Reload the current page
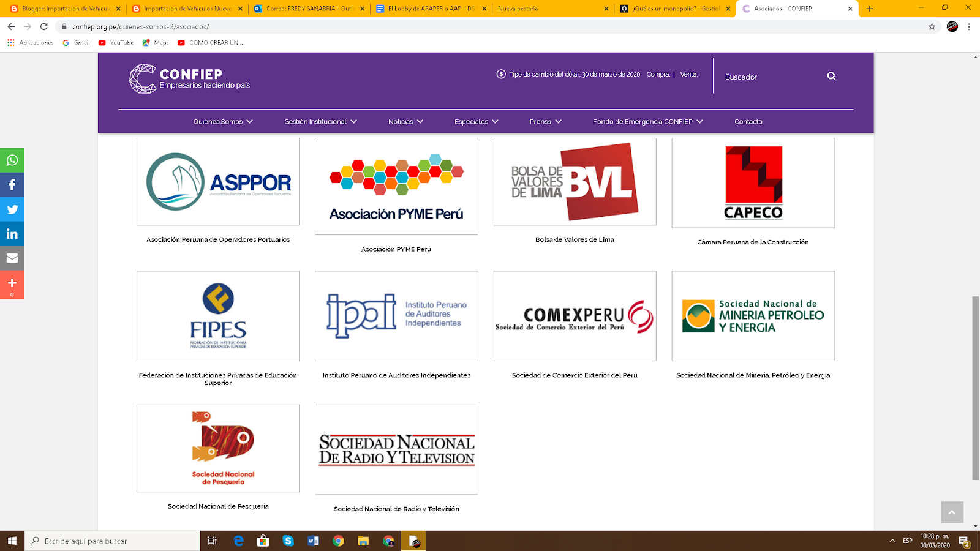The height and width of the screenshot is (551, 980). click(x=44, y=26)
